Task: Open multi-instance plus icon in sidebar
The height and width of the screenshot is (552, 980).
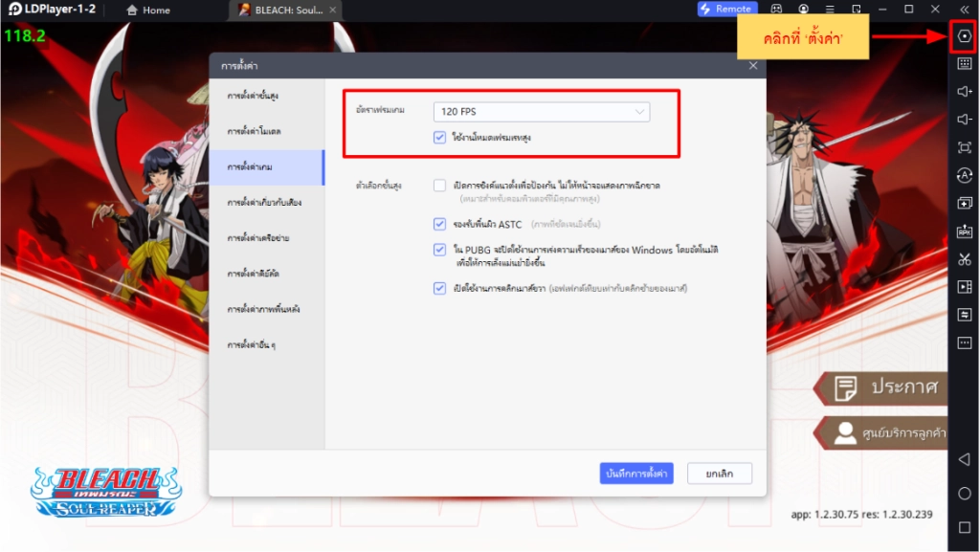Action: (x=965, y=204)
